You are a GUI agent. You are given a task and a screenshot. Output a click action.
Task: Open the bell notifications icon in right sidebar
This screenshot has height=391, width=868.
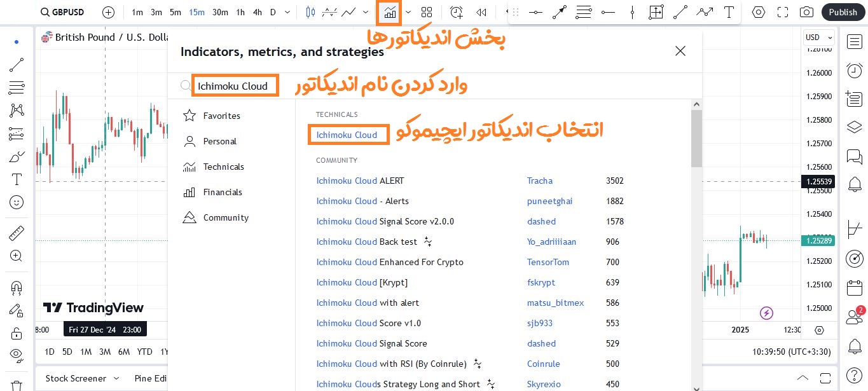tap(855, 346)
